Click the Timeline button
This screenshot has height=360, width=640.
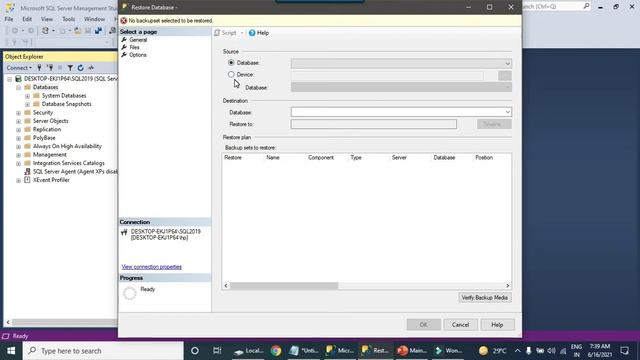point(494,124)
